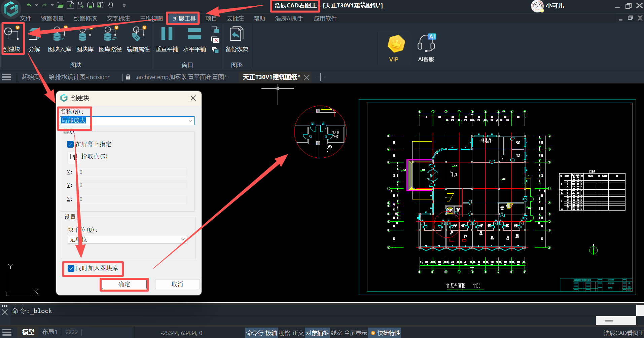Select the 分解 (explode) tool
Viewport: 644px width, 338px height.
(34, 38)
